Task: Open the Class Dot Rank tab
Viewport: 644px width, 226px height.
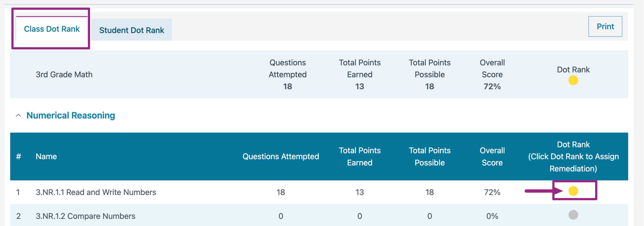Action: 52,29
